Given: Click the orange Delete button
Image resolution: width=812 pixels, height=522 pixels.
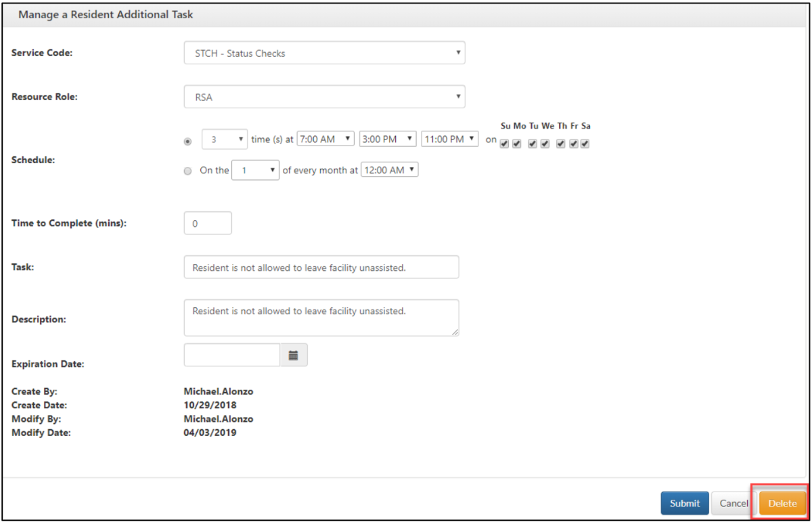Looking at the screenshot, I should pos(782,503).
